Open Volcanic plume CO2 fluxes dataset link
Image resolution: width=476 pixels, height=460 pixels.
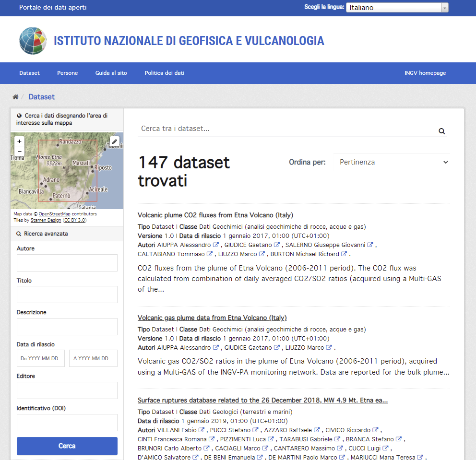(215, 215)
